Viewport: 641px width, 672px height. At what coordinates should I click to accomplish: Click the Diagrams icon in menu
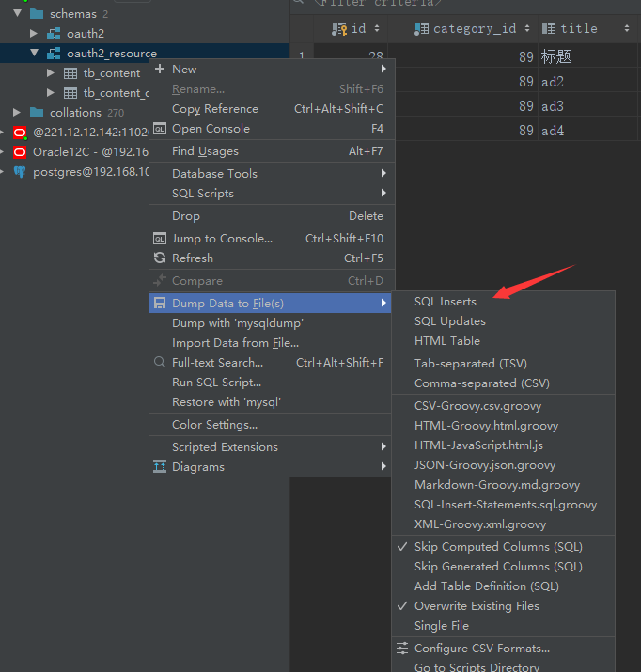pyautogui.click(x=160, y=466)
